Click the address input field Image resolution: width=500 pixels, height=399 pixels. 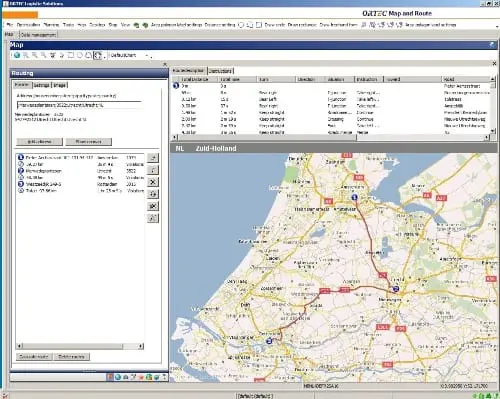79,105
